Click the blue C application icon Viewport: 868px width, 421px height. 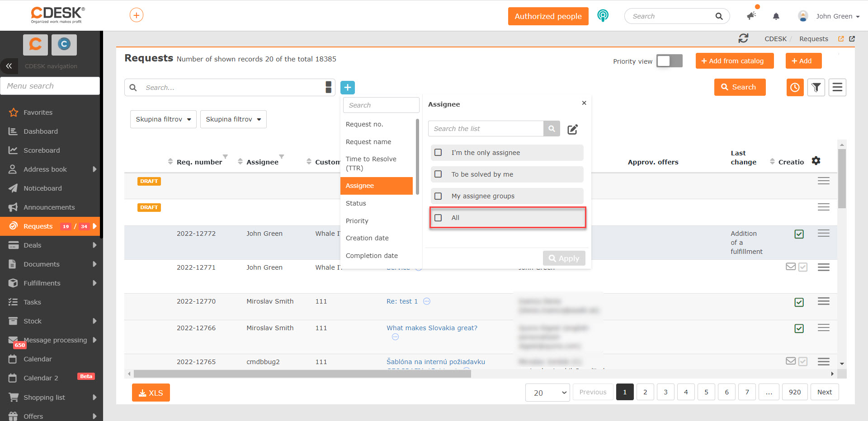(64, 44)
